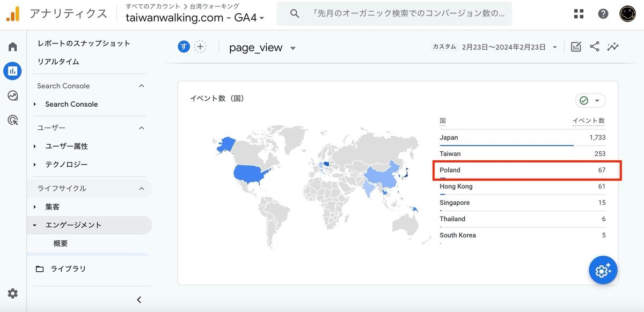Viewport: 644px width, 312px height.
Task: Add a comparison with the plus button
Action: pos(200,47)
